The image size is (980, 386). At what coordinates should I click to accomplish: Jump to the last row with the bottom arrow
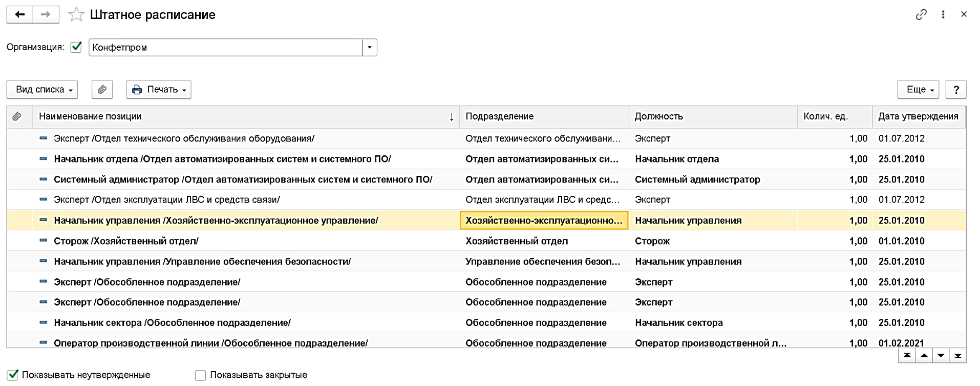957,355
